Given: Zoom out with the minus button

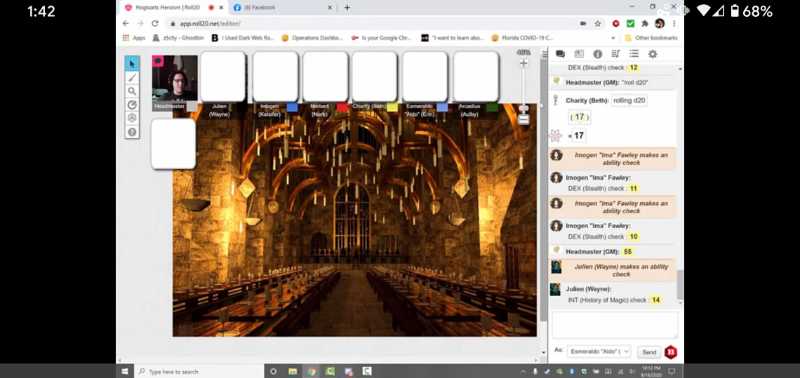Looking at the screenshot, I should click(523, 120).
